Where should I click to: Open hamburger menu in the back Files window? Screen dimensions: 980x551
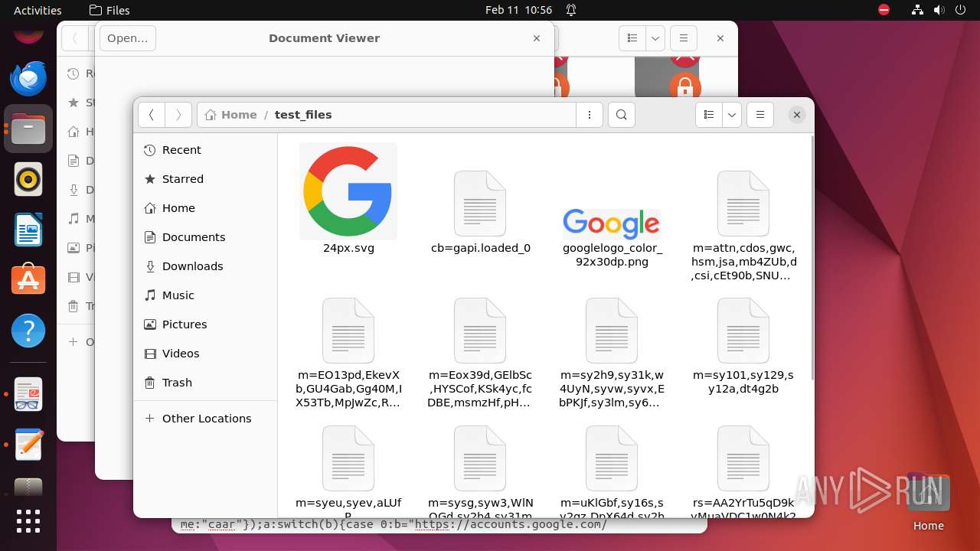[684, 38]
